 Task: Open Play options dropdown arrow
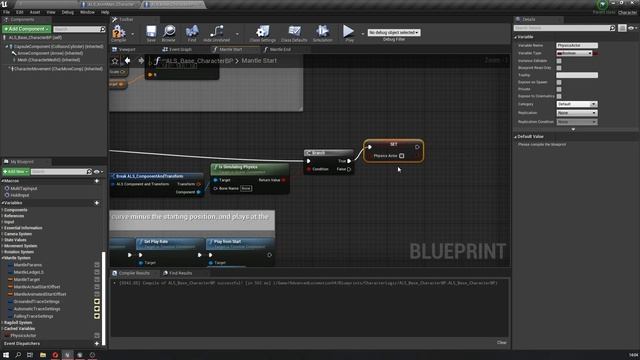tap(362, 34)
